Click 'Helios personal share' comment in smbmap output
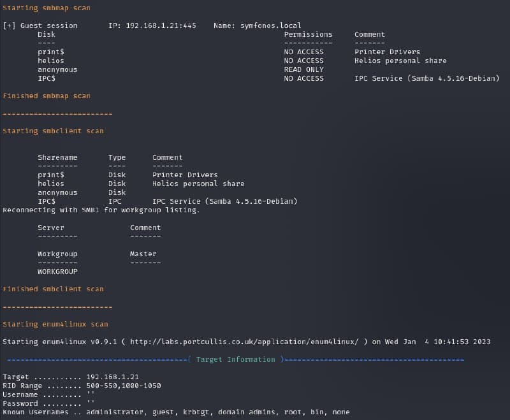510x420 pixels. pyautogui.click(x=400, y=61)
